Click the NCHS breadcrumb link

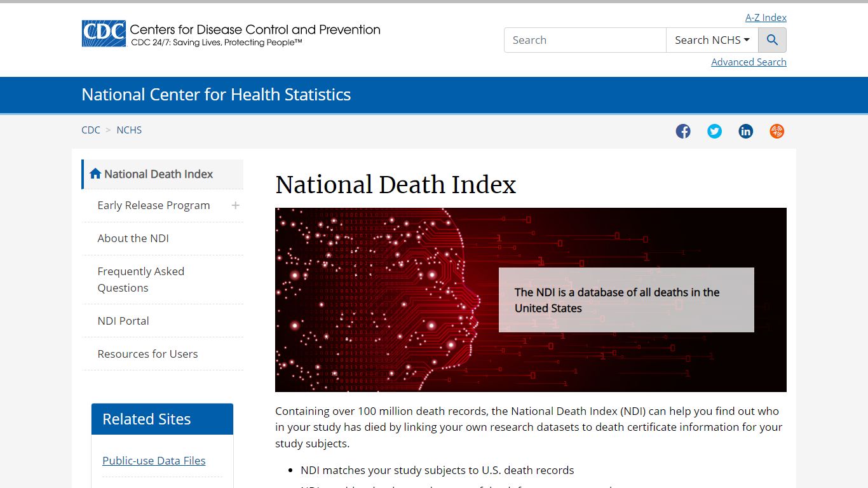pos(129,130)
